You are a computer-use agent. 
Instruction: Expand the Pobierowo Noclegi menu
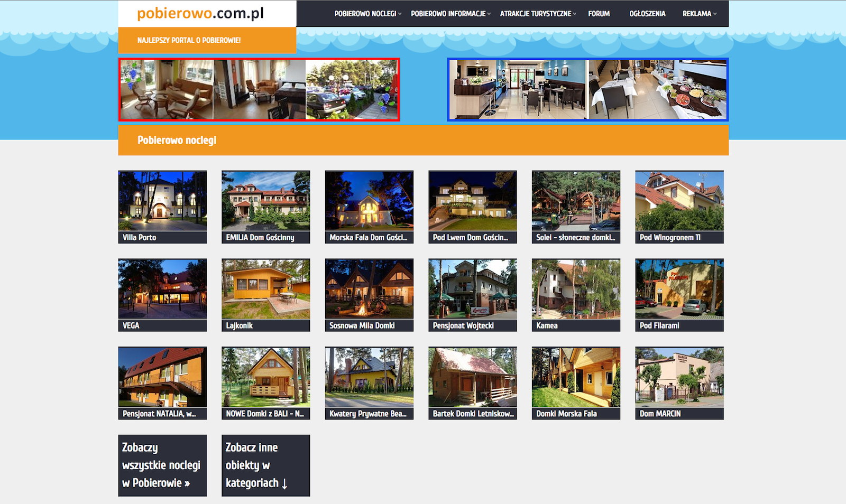pyautogui.click(x=367, y=14)
